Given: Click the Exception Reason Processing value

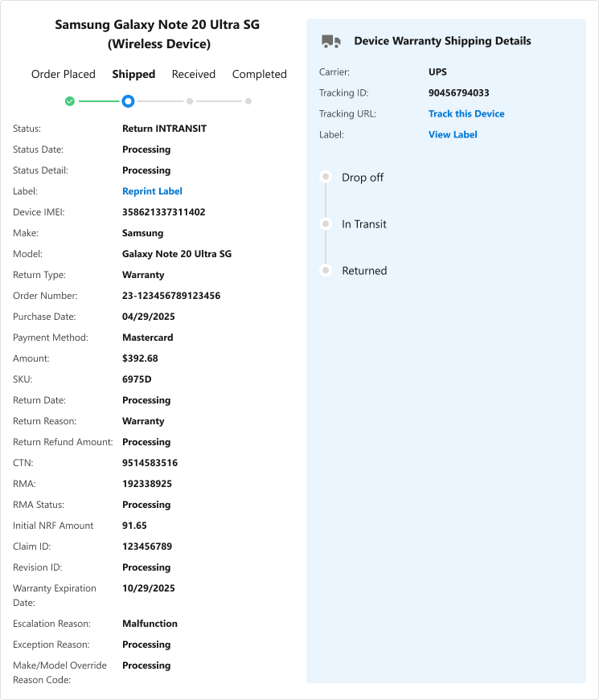Looking at the screenshot, I should [146, 645].
